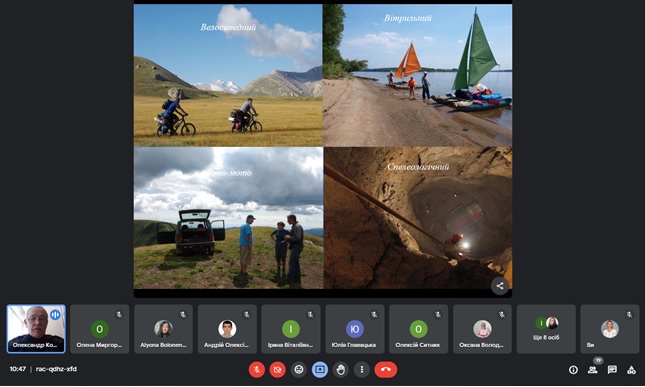The image size is (645, 387).
Task: Show the participants people panel
Action: pyautogui.click(x=593, y=370)
